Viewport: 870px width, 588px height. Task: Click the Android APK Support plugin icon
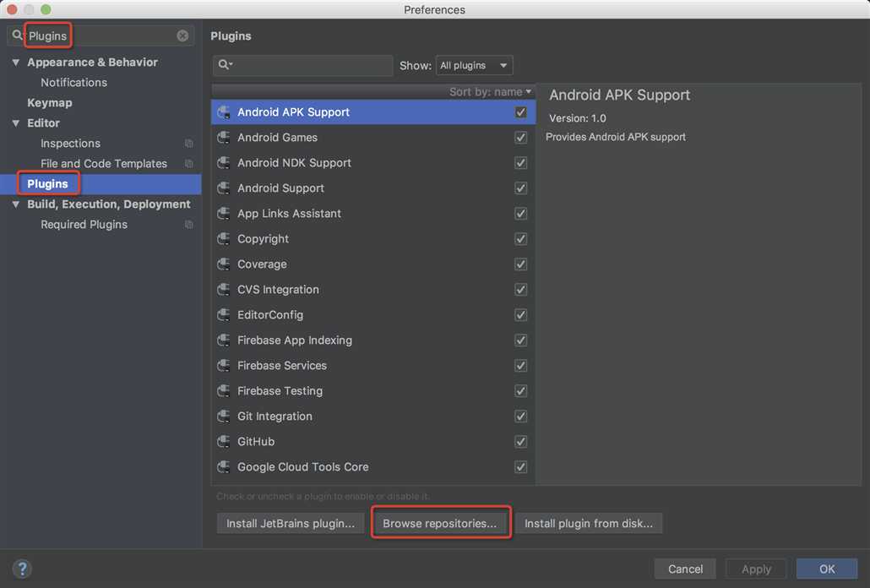[x=224, y=112]
